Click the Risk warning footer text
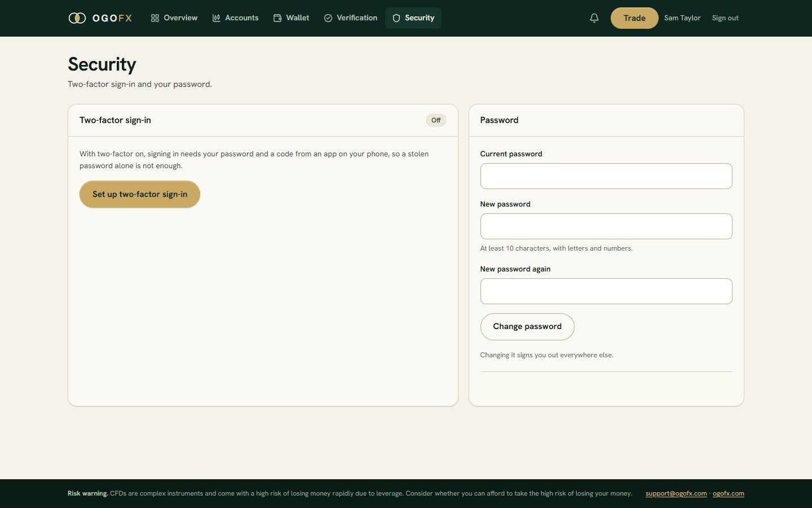Image resolution: width=812 pixels, height=508 pixels. (x=350, y=493)
